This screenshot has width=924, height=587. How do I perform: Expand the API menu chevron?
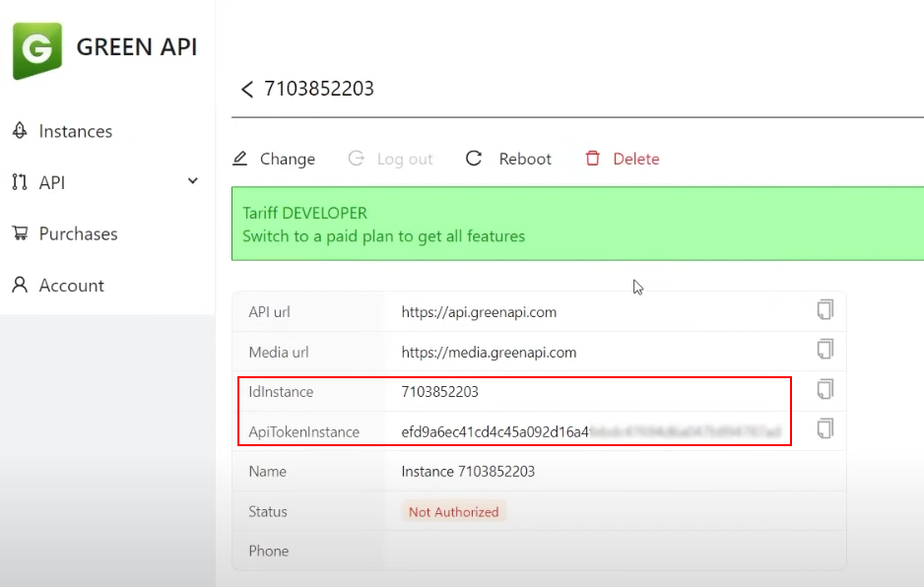point(193,181)
